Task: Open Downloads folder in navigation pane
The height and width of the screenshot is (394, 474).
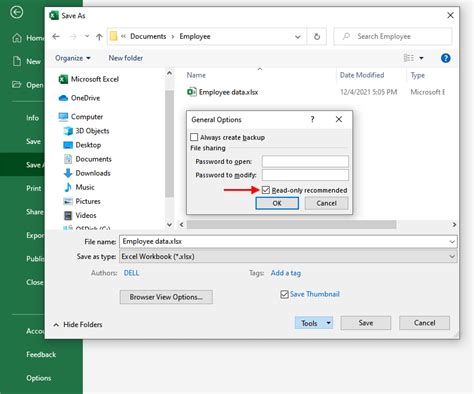Action: (87, 173)
